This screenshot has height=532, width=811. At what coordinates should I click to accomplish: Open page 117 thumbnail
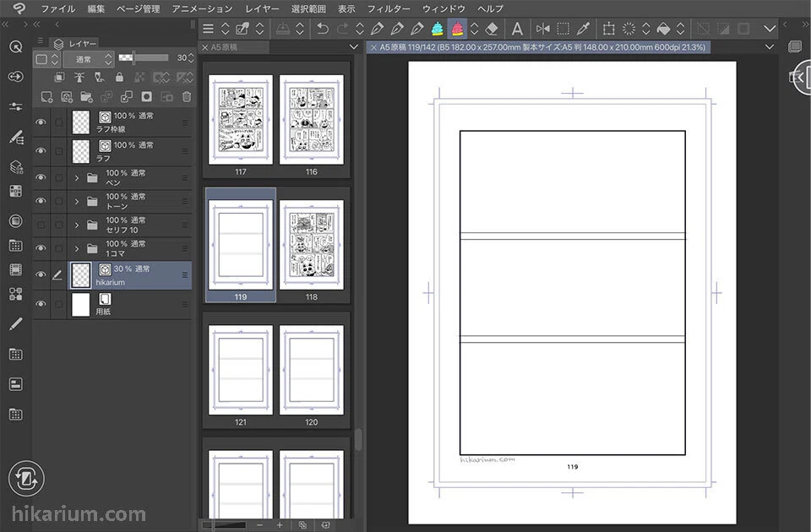tap(241, 120)
